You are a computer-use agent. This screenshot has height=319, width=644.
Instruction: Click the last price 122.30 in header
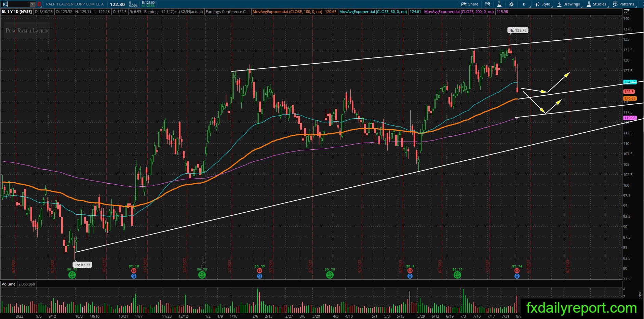tap(117, 4)
